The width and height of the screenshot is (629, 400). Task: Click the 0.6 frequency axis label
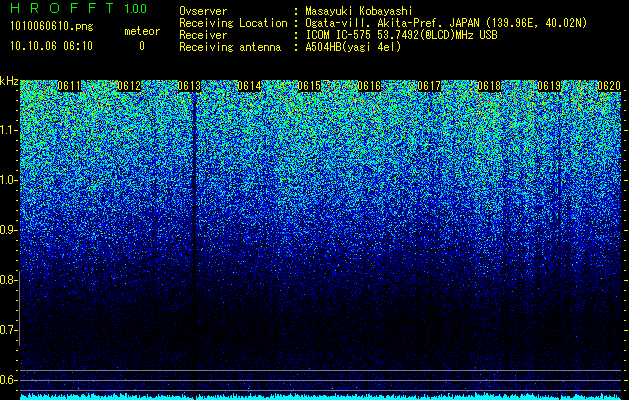pos(8,380)
